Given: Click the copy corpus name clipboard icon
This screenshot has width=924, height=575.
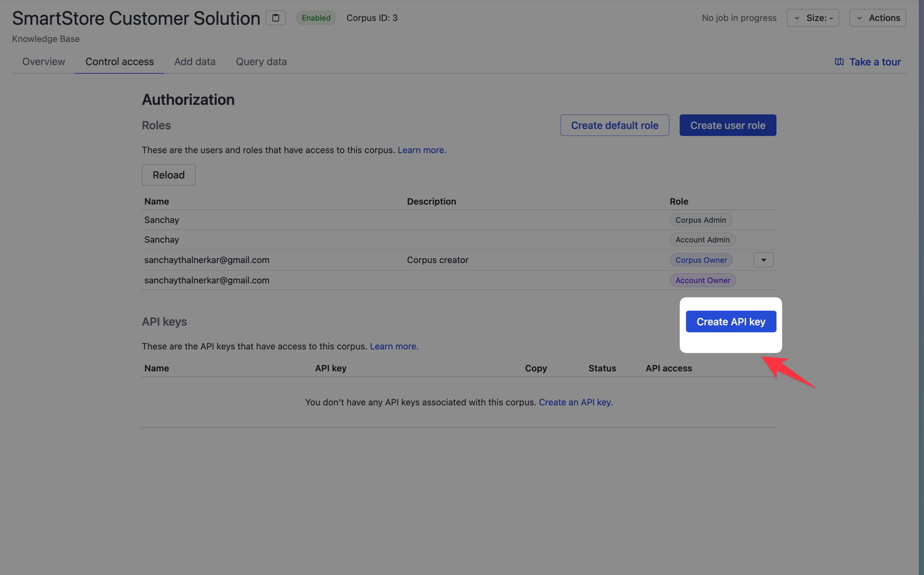Looking at the screenshot, I should coord(276,18).
